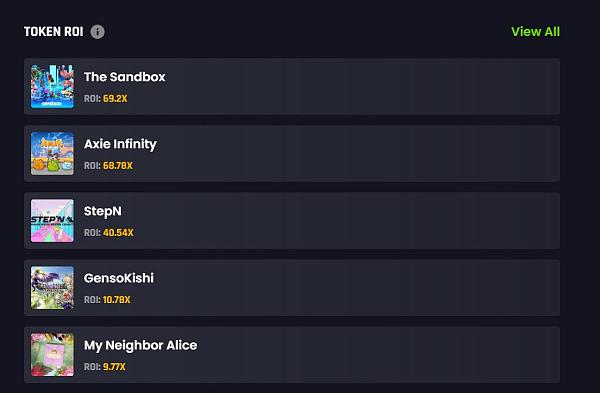
Task: Select the 40.54X ROI figure
Action: pyautogui.click(x=118, y=233)
